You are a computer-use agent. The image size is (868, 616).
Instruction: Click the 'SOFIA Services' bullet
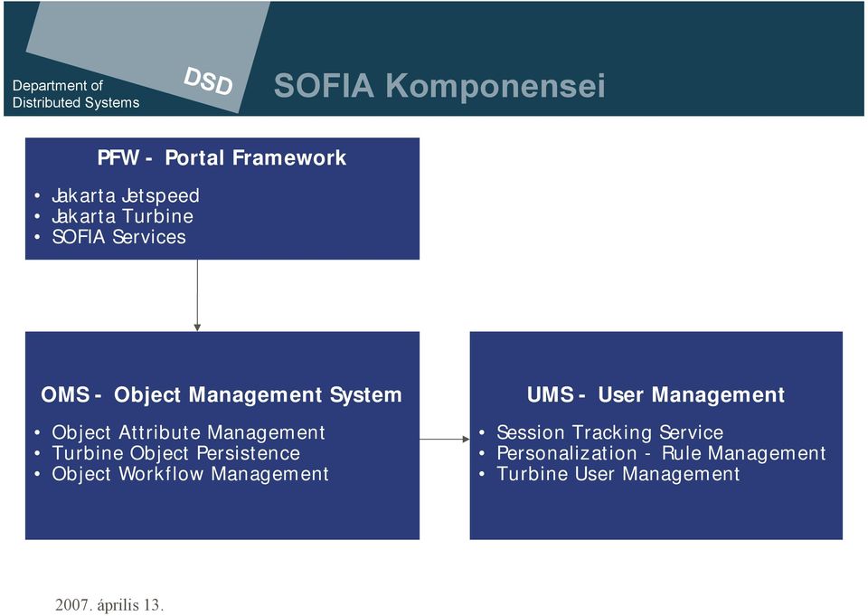point(118,237)
